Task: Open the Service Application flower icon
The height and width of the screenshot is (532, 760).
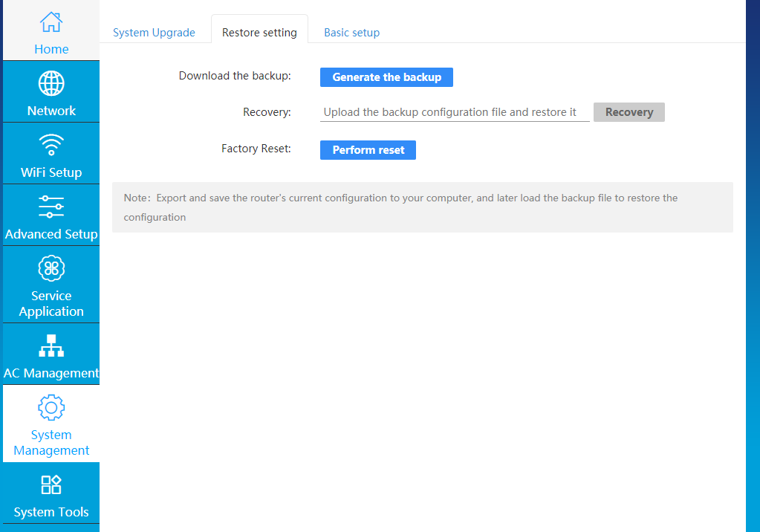Action: click(51, 268)
